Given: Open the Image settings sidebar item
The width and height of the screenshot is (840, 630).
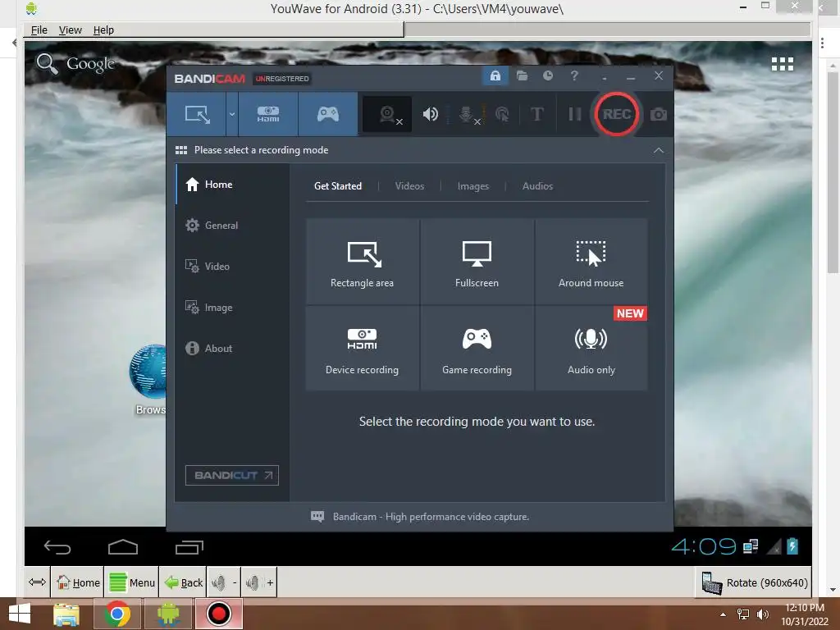Looking at the screenshot, I should [x=232, y=308].
